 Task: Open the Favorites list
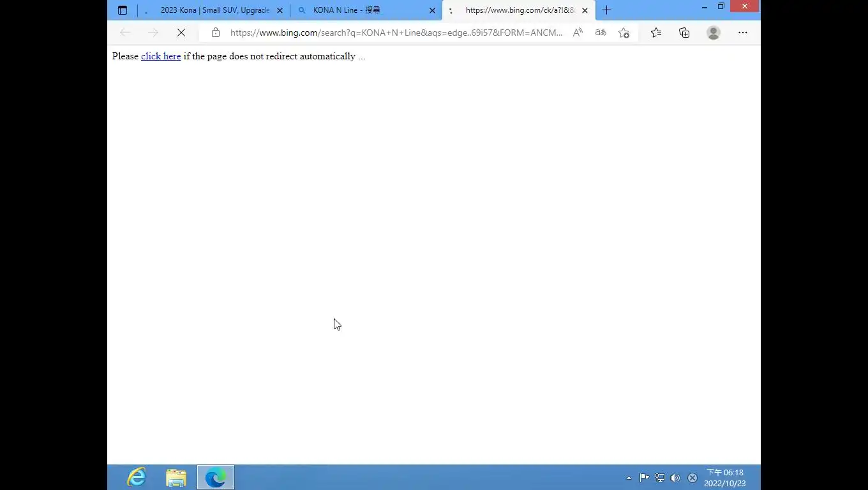click(x=656, y=33)
